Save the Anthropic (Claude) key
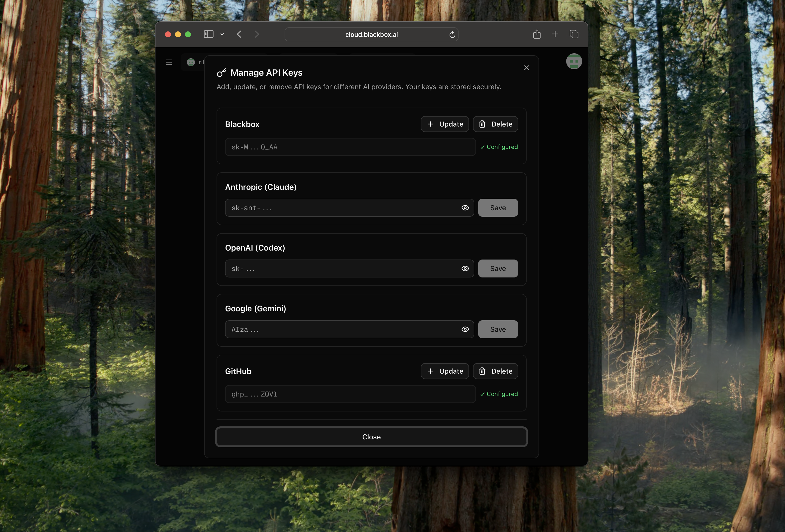785x532 pixels. 498,208
